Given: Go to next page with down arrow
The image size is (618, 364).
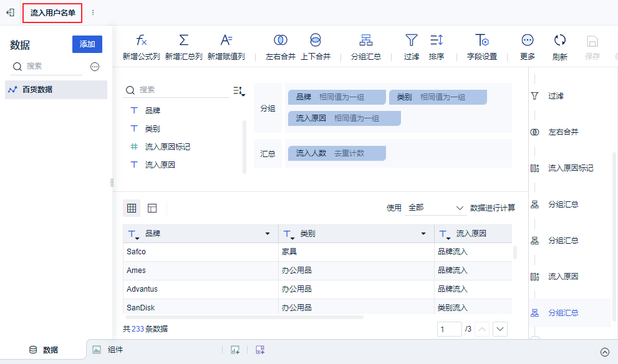Looking at the screenshot, I should 500,329.
